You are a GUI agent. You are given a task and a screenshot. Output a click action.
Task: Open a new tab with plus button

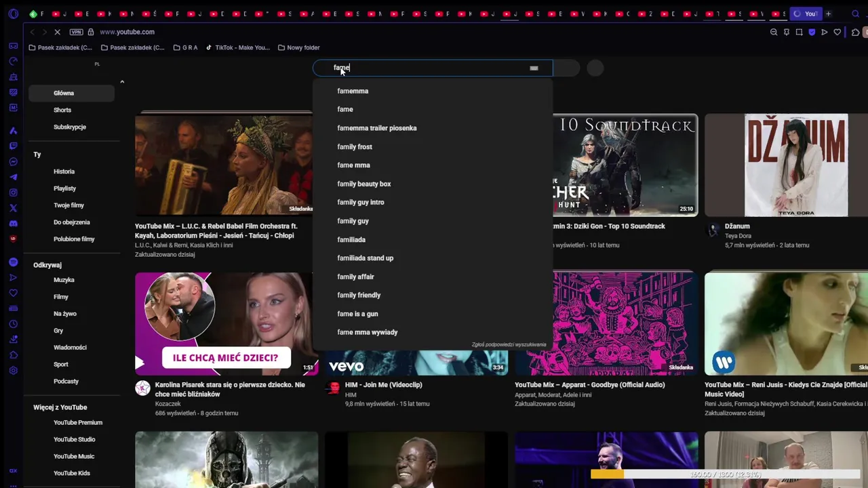[x=828, y=14]
